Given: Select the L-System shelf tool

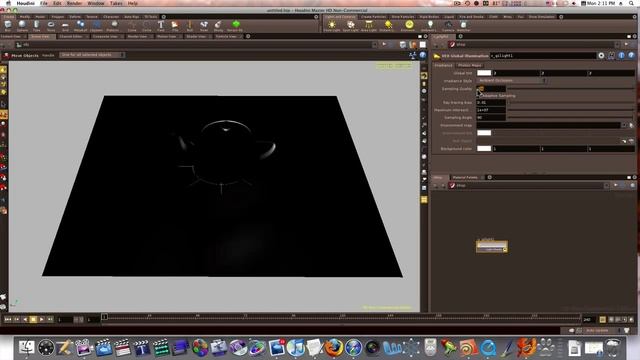Looking at the screenshot, I should pos(96,26).
